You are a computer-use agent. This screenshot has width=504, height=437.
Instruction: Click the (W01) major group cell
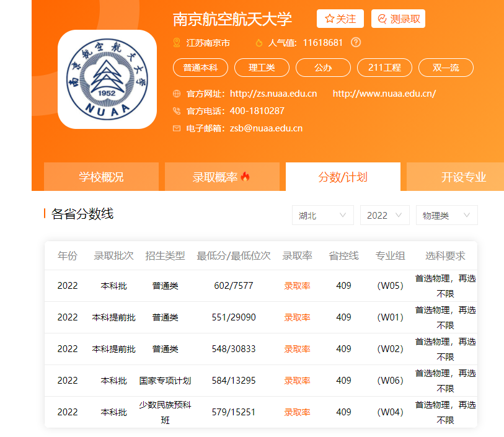(390, 317)
